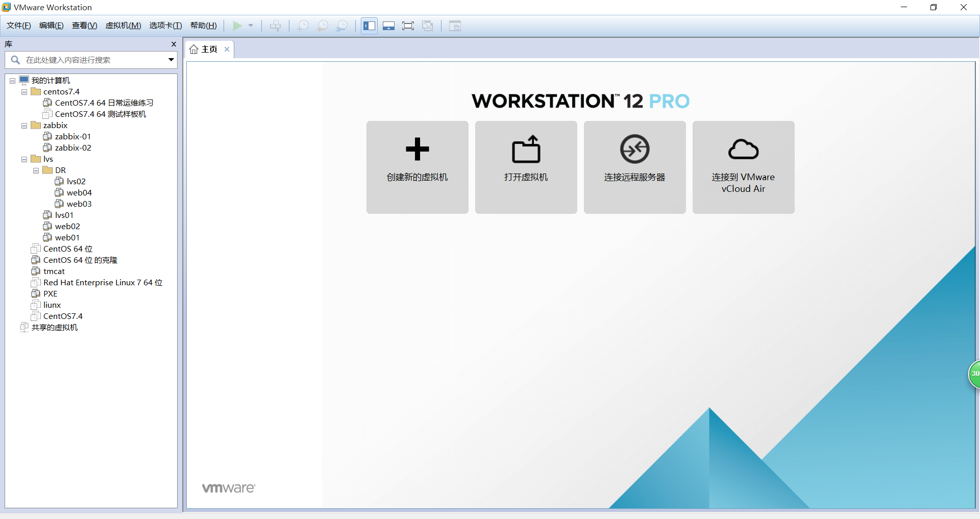This screenshot has width=980, height=519.
Task: Select PXE virtual machine
Action: 50,294
